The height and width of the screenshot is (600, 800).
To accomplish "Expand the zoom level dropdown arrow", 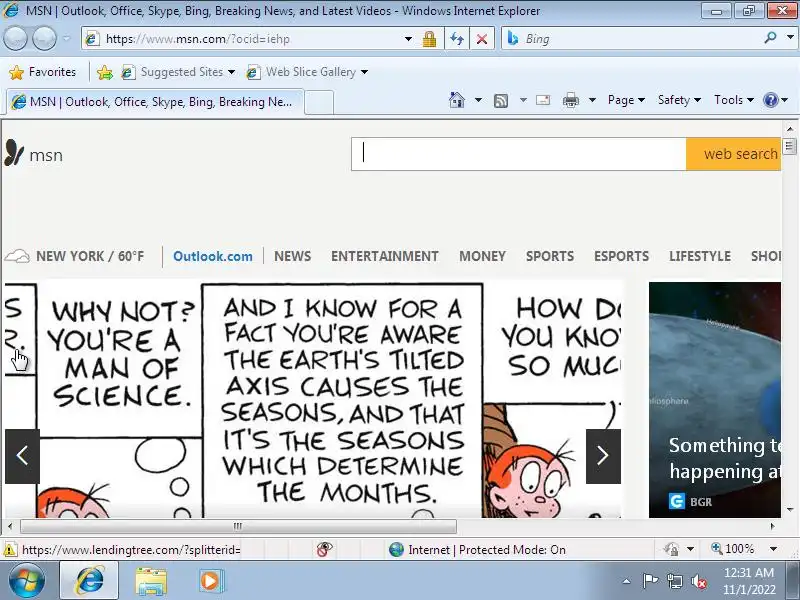I will tap(773, 549).
